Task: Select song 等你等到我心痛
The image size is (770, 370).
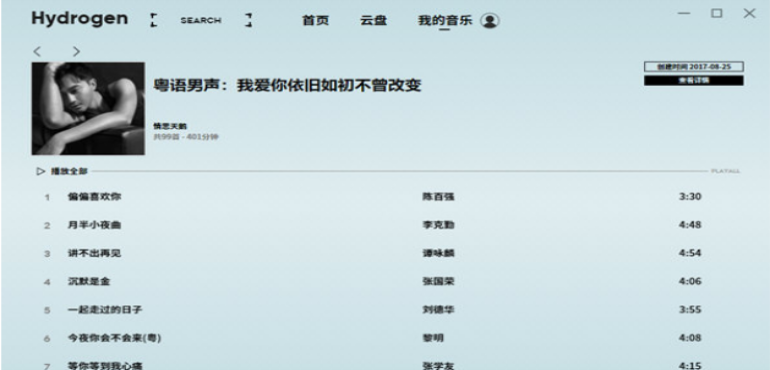Action: coord(105,366)
